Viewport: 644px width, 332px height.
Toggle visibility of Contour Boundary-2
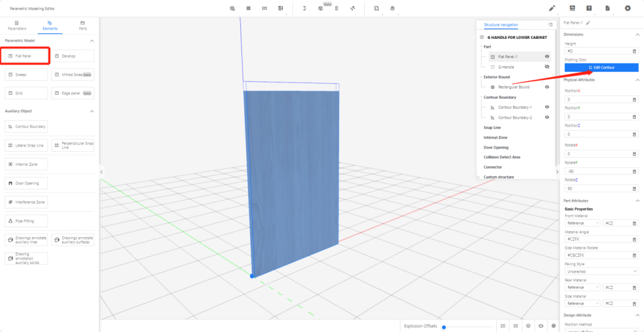pos(547,117)
